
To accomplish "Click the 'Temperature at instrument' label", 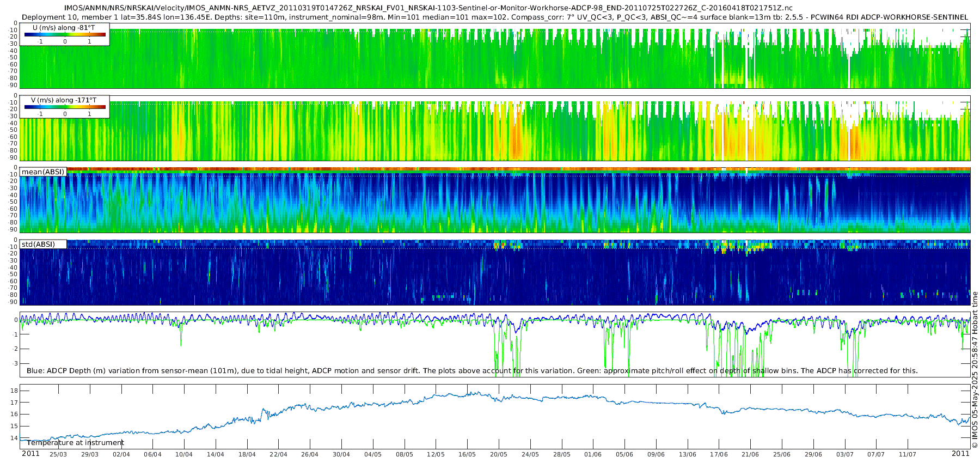I will coord(76,443).
